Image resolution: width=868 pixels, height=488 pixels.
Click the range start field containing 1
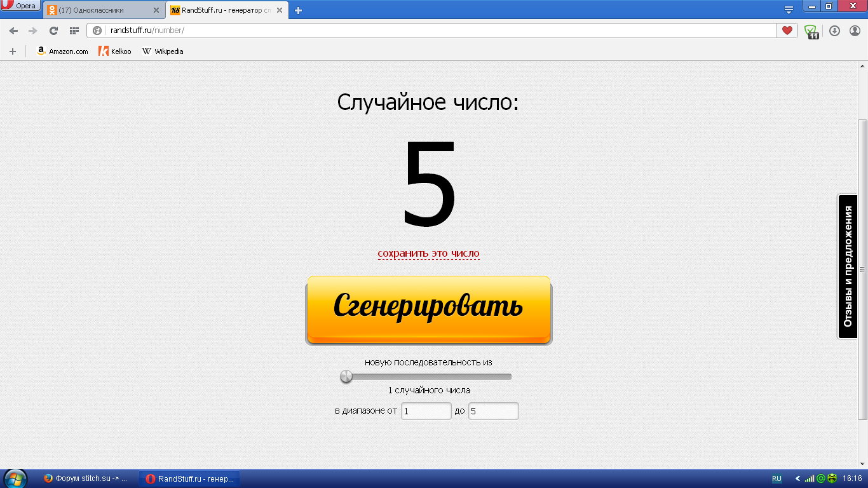pos(426,411)
